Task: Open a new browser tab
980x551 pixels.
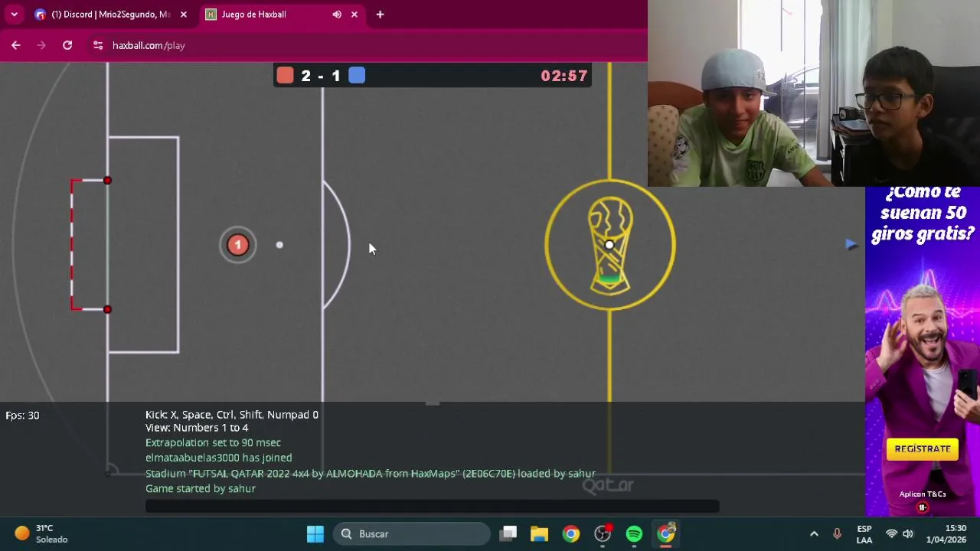Action: click(x=380, y=15)
